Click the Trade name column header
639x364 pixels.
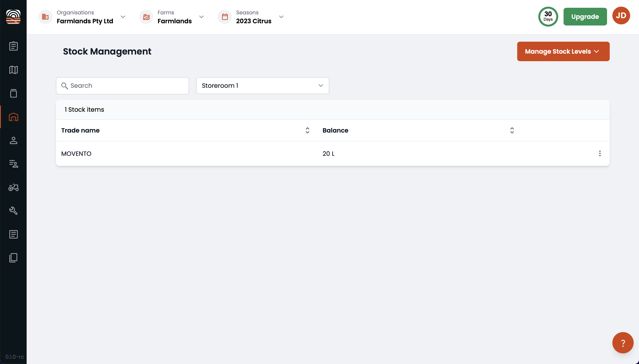[x=80, y=130]
